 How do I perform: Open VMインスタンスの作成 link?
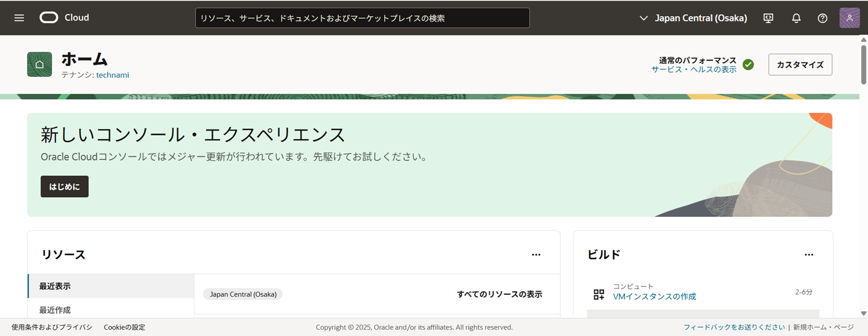654,297
